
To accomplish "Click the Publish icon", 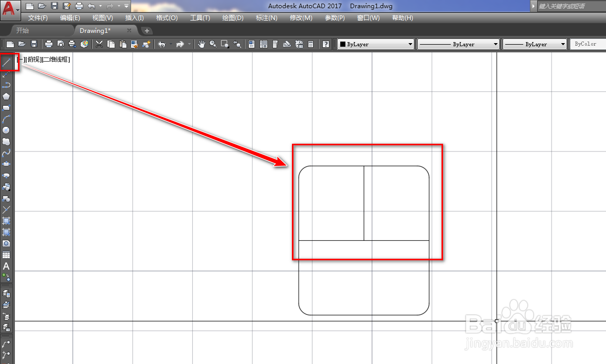I will pos(72,44).
